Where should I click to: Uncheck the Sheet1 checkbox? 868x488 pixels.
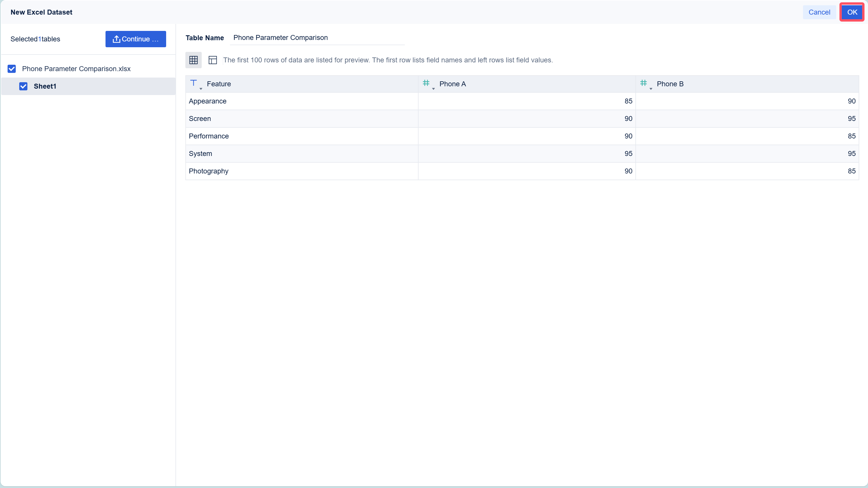point(23,86)
